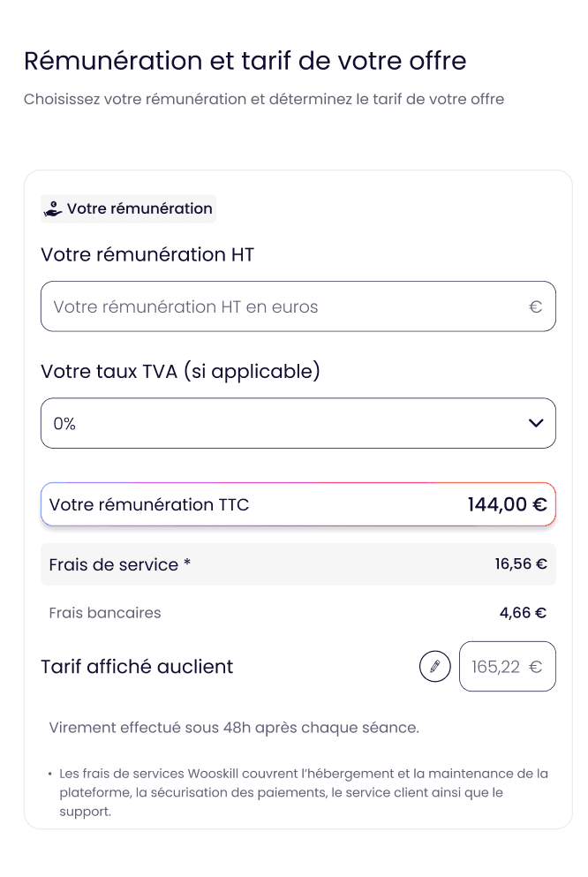Click the Votre rémunération badge label
Viewport: 588px width, 877px height.
point(139,209)
